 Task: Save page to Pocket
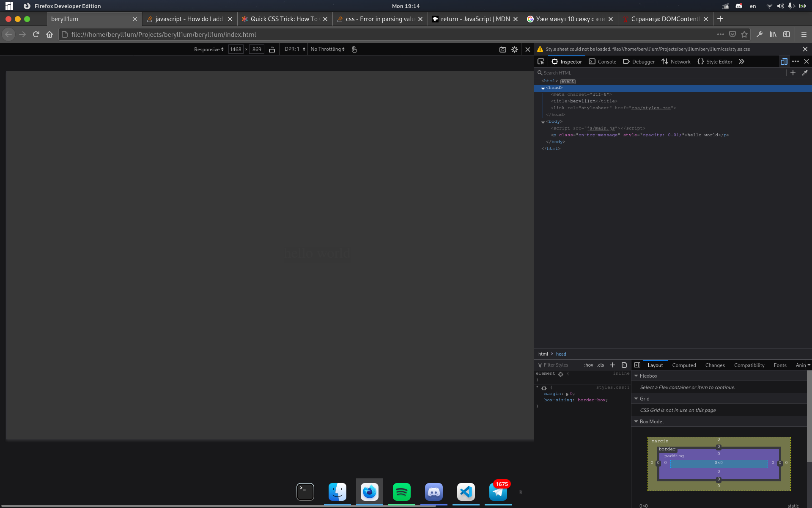(732, 34)
